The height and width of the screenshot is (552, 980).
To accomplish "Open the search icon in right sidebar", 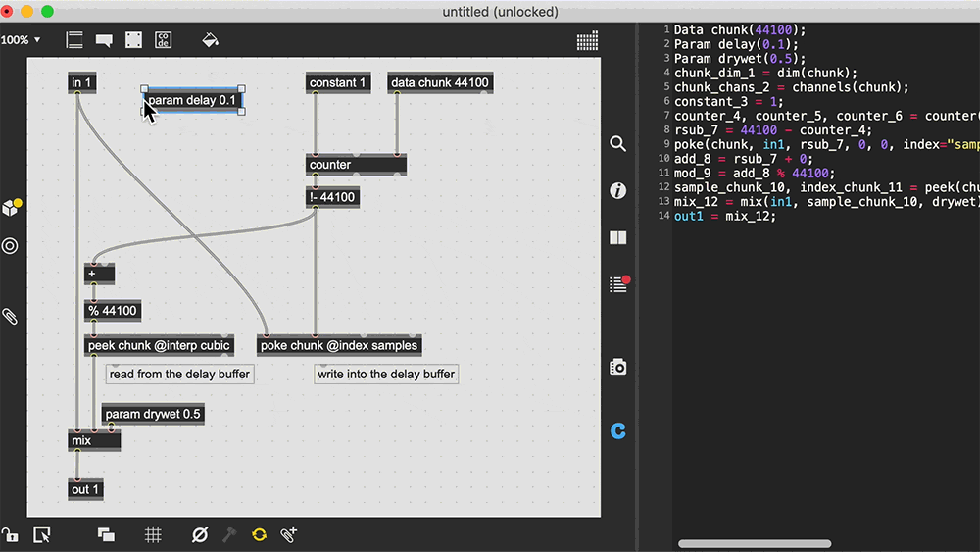I will 617,144.
